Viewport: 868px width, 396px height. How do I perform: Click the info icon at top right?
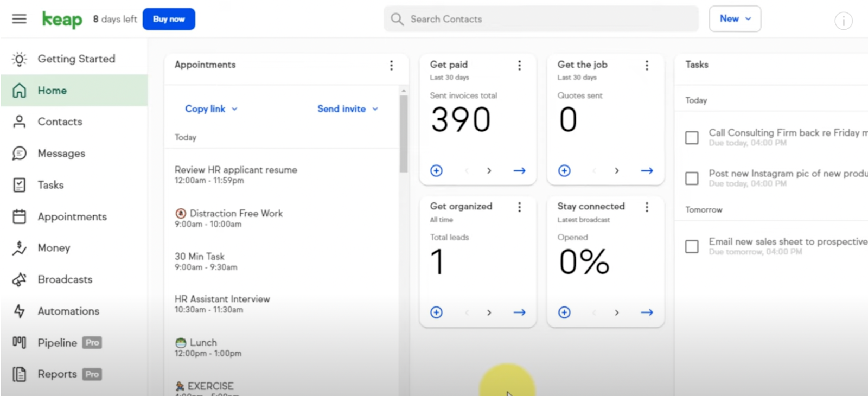point(843,21)
